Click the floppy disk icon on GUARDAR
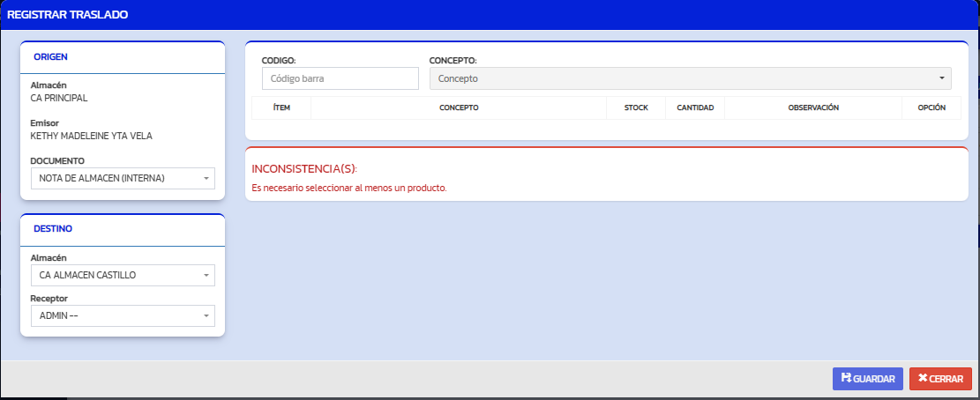This screenshot has height=400, width=980. point(847,379)
